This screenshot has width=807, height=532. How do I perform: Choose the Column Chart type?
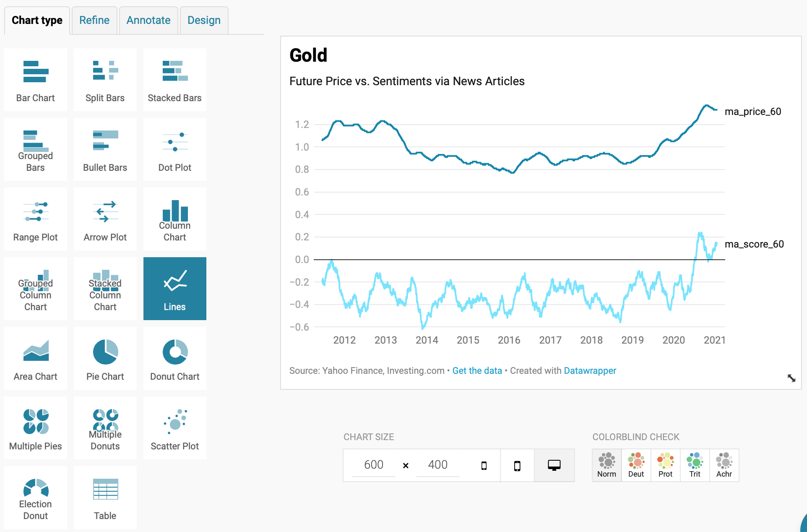[175, 219]
